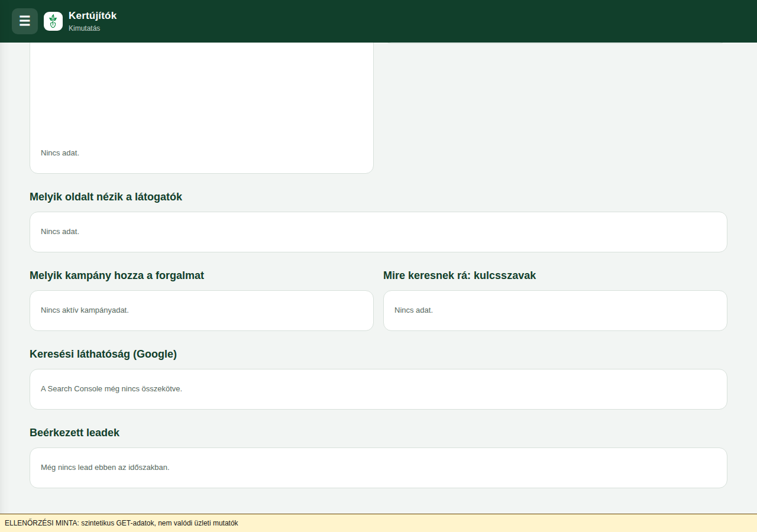Image resolution: width=757 pixels, height=532 pixels.
Task: Click 'Nincs adat.' under látogatók section
Action: click(x=60, y=231)
